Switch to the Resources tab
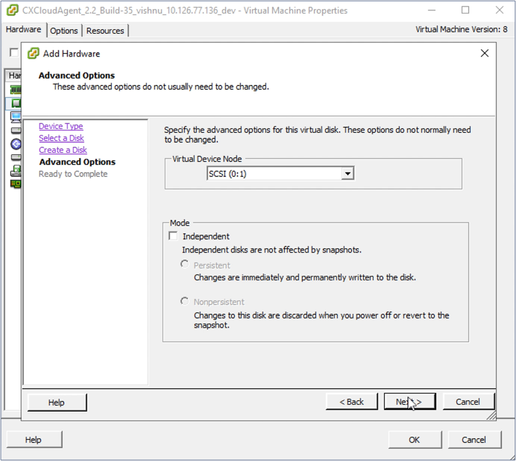The height and width of the screenshot is (461, 516). (x=105, y=31)
